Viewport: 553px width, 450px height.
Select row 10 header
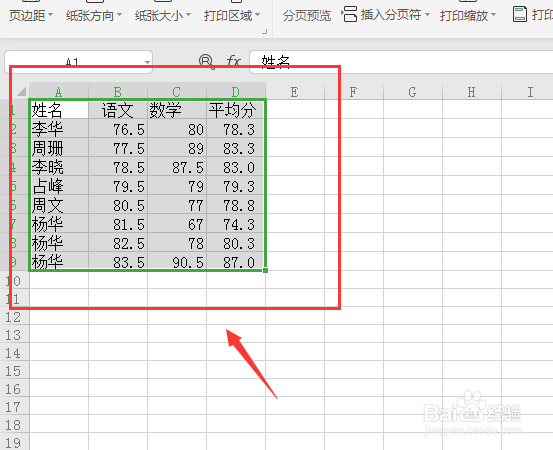(14, 281)
